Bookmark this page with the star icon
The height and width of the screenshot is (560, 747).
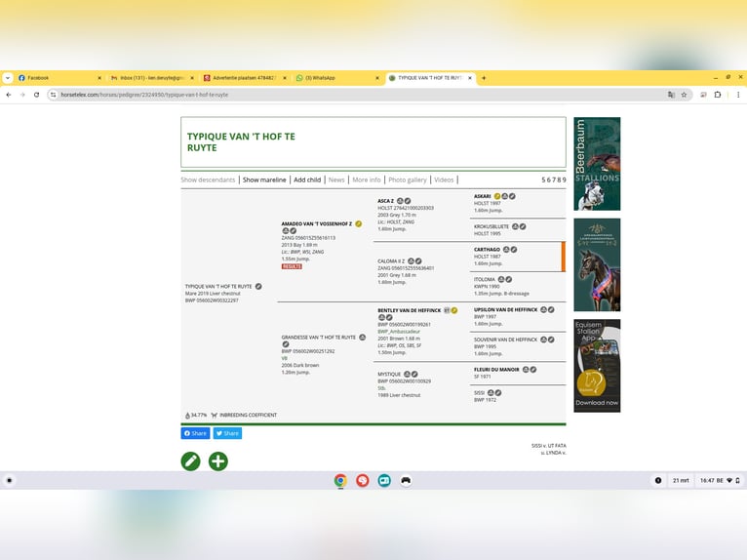[685, 95]
